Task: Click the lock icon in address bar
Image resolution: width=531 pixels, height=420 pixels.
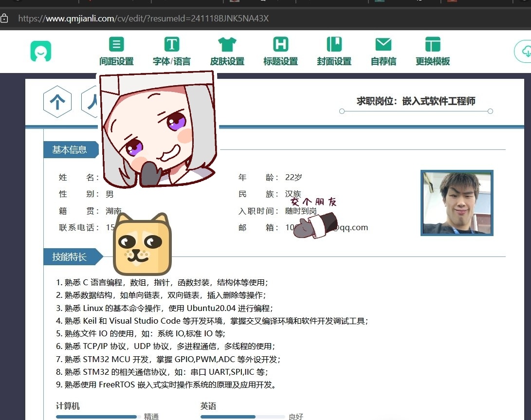Action: [x=4, y=18]
